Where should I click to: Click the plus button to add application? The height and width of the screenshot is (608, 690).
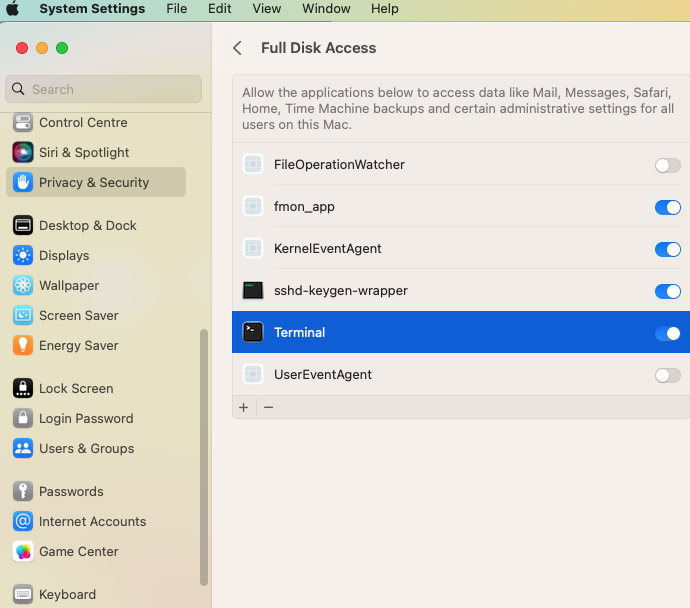[244, 407]
